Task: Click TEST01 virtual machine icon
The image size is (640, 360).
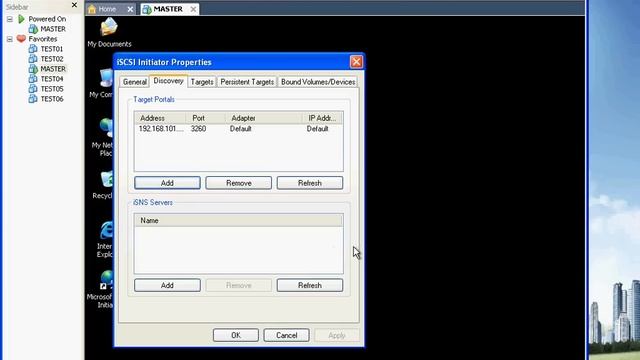Action: pos(33,49)
